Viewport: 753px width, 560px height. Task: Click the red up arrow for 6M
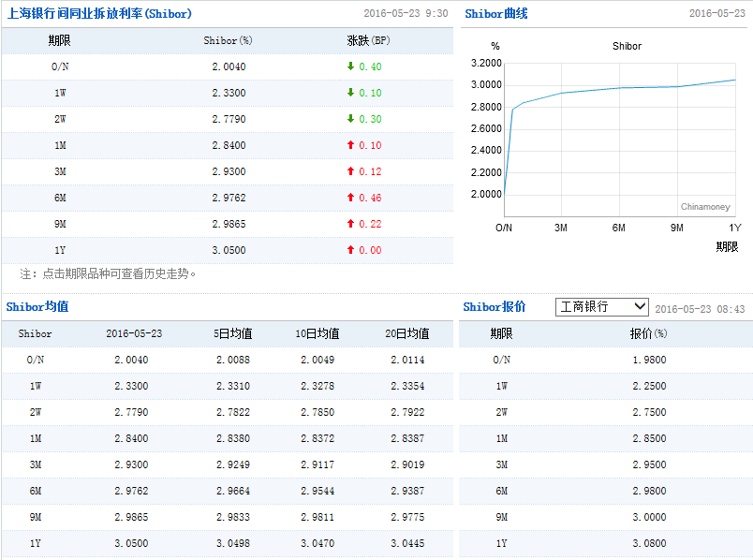(350, 198)
